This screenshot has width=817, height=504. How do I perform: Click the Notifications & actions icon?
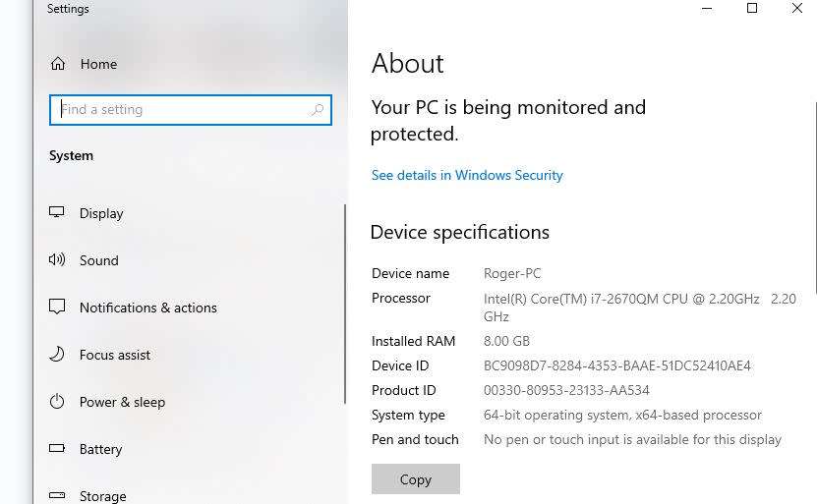click(57, 308)
